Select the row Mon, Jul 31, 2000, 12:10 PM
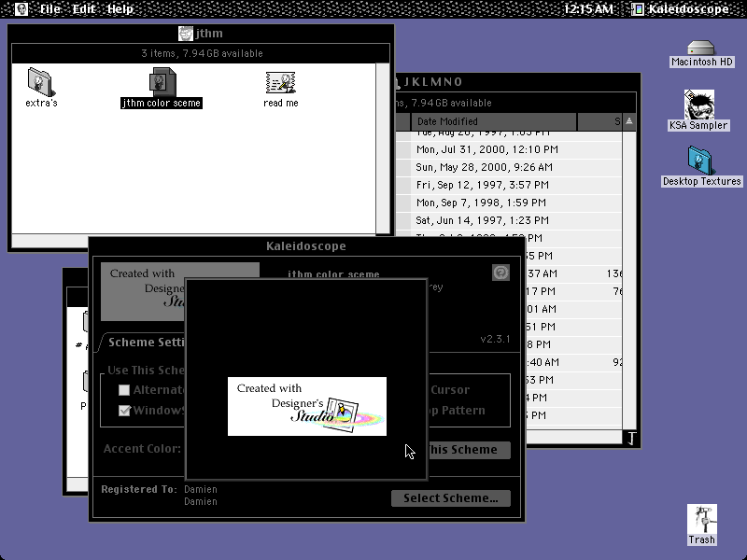 point(508,149)
